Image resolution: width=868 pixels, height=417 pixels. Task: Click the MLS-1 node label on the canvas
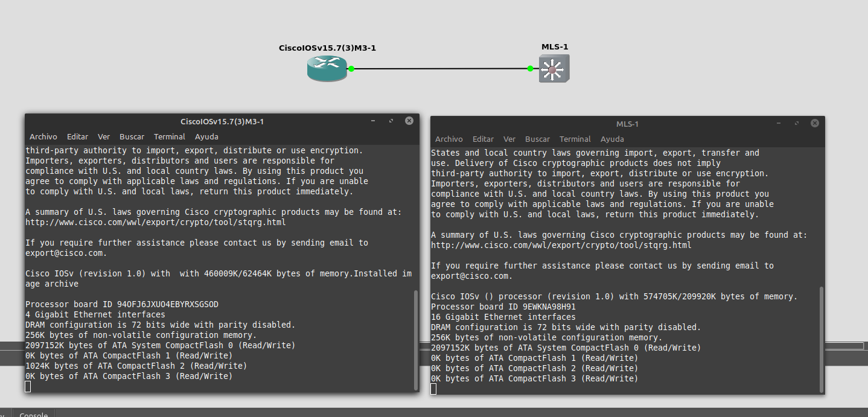555,46
